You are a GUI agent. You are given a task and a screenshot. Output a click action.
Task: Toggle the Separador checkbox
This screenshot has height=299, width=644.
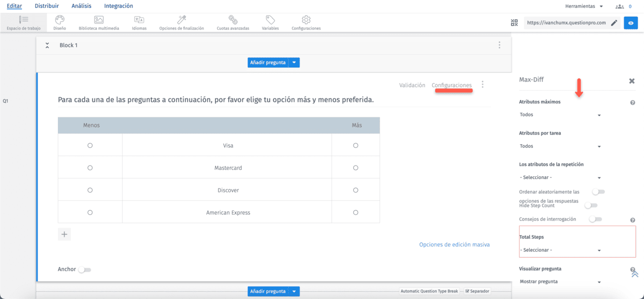[467, 291]
